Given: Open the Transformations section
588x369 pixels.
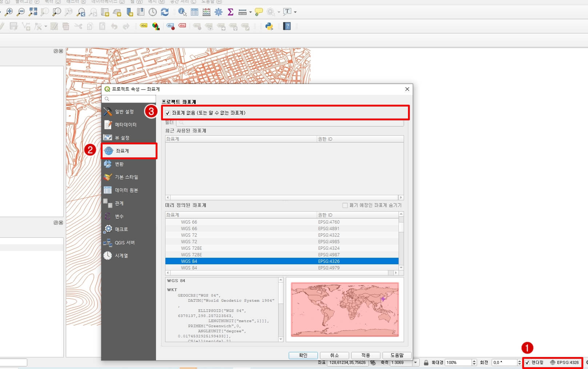Looking at the screenshot, I should point(129,164).
